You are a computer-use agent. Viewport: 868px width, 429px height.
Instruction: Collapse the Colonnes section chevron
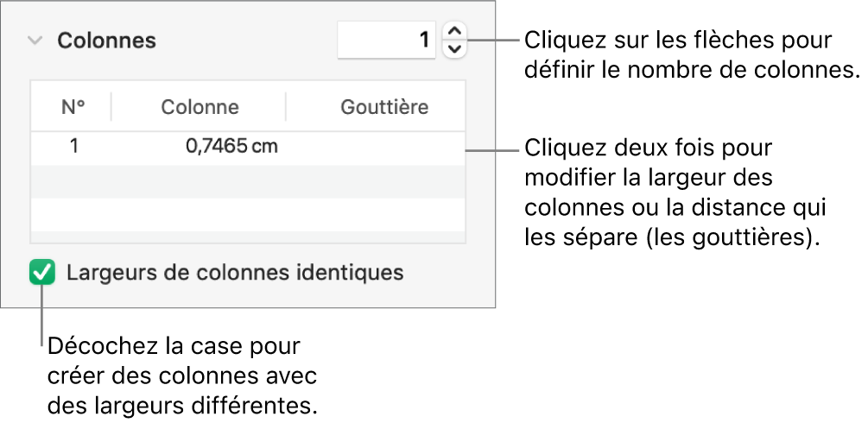coord(35,41)
